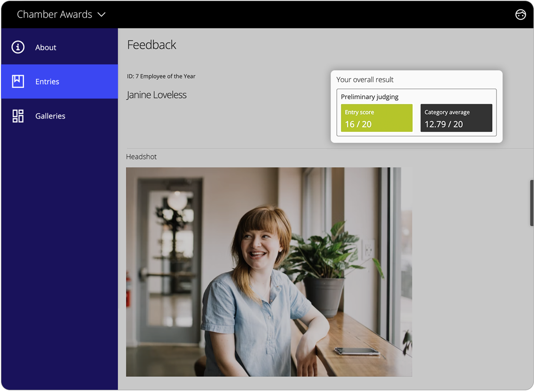
Task: Click the 12.79 / 20 average value
Action: [x=444, y=124]
